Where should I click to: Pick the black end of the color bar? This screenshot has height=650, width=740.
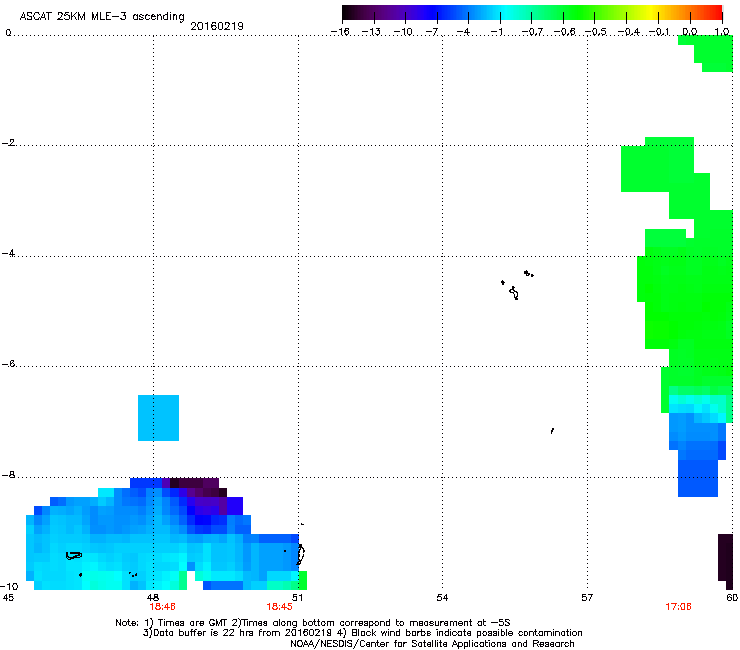coord(349,13)
